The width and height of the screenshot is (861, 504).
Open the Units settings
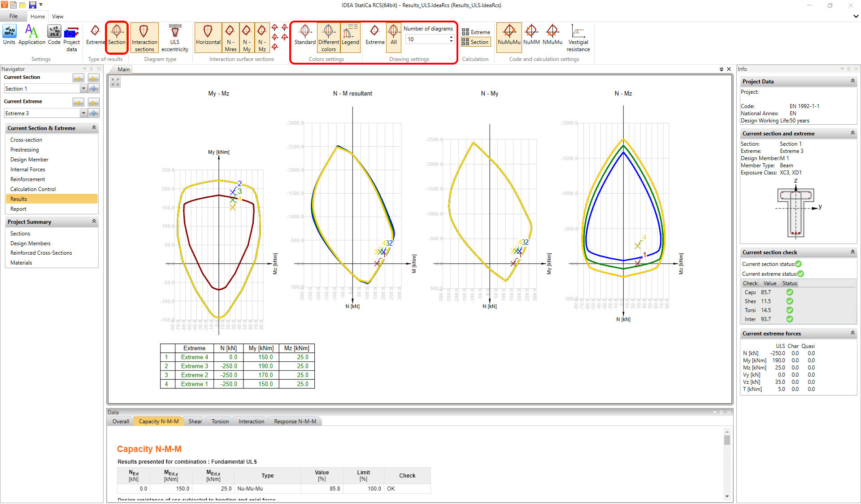coord(9,35)
